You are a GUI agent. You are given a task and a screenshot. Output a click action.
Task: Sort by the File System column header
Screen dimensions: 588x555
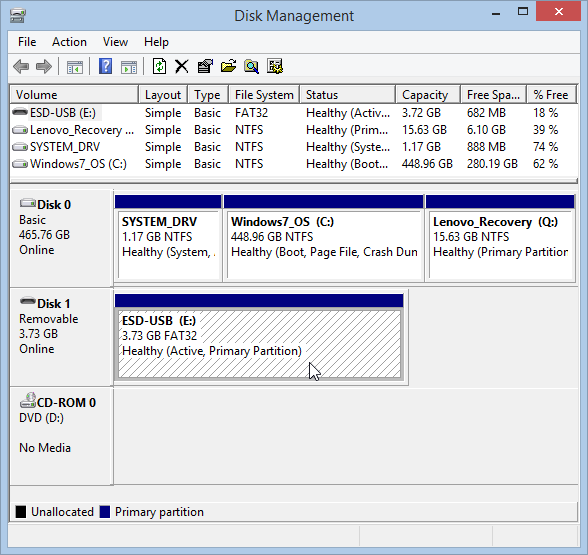coord(264,94)
